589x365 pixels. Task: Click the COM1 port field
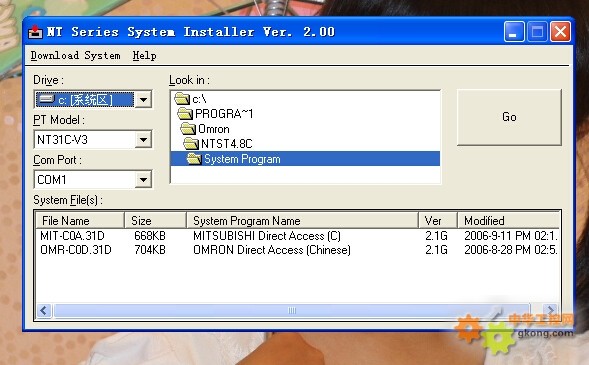[x=85, y=179]
